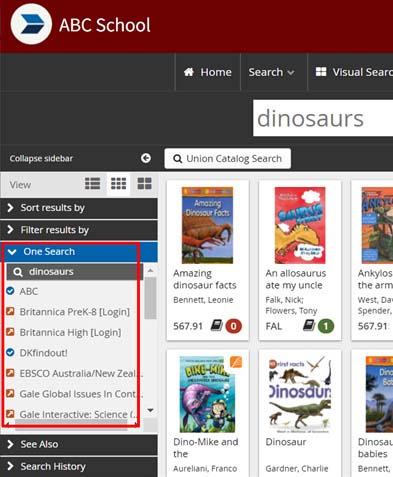This screenshot has width=393, height=477.
Task: Click the One Search dinosaurs search box
Action: 75,272
